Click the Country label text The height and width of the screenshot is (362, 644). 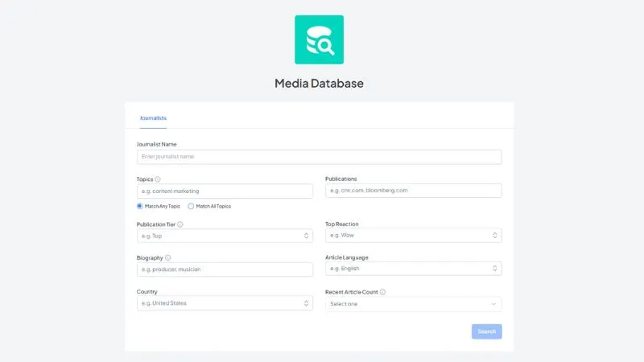pos(147,292)
